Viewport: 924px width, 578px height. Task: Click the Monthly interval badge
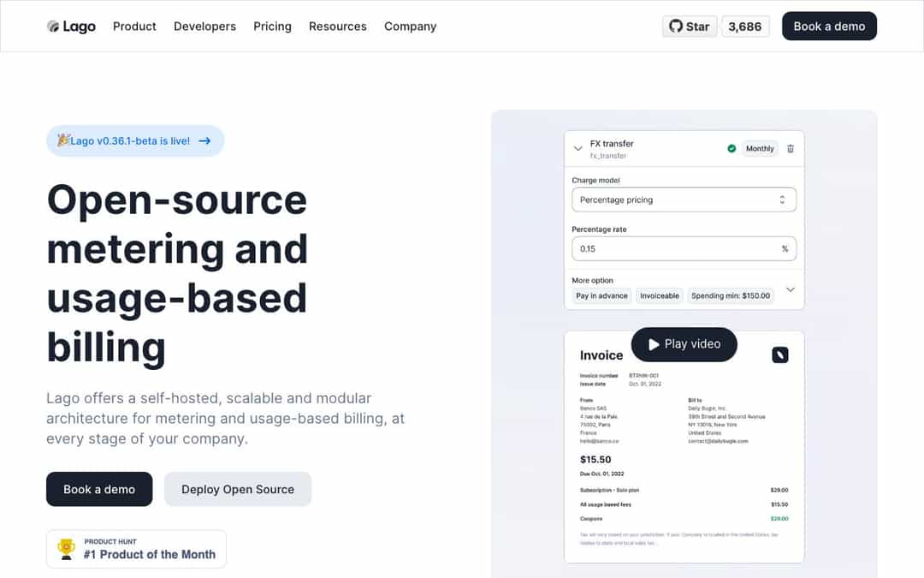[760, 149]
